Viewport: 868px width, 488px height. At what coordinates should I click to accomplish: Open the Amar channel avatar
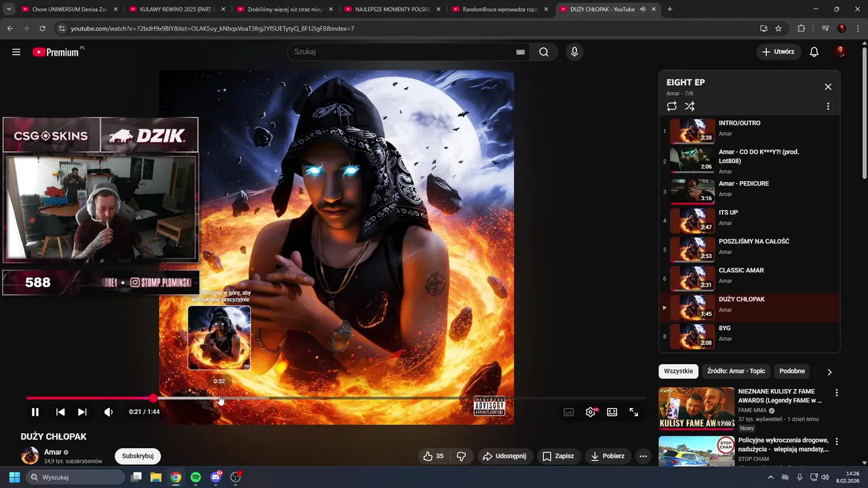pyautogui.click(x=30, y=456)
